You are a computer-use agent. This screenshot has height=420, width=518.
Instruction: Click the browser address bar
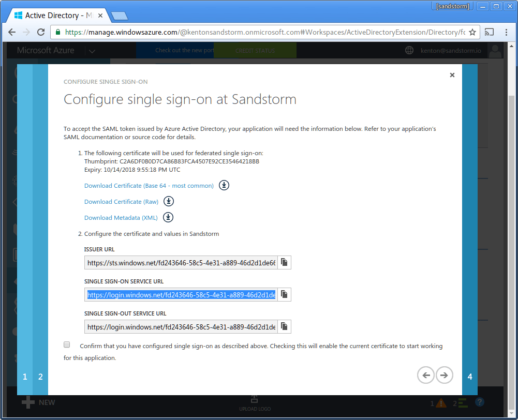pos(265,32)
